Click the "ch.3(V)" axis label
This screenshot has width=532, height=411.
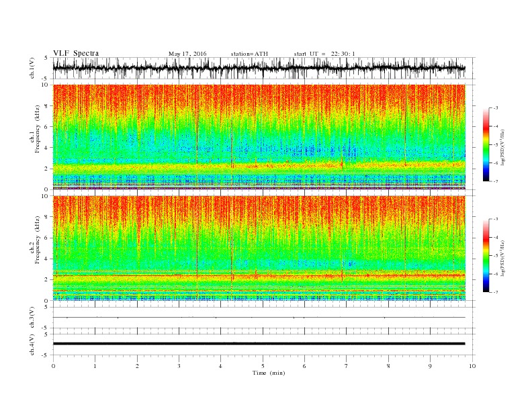[x=32, y=318]
